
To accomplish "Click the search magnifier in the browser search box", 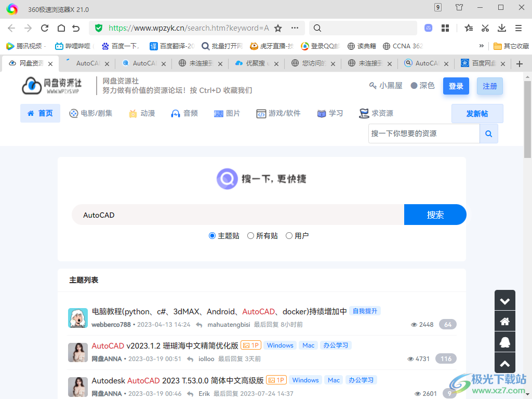I will (x=317, y=28).
